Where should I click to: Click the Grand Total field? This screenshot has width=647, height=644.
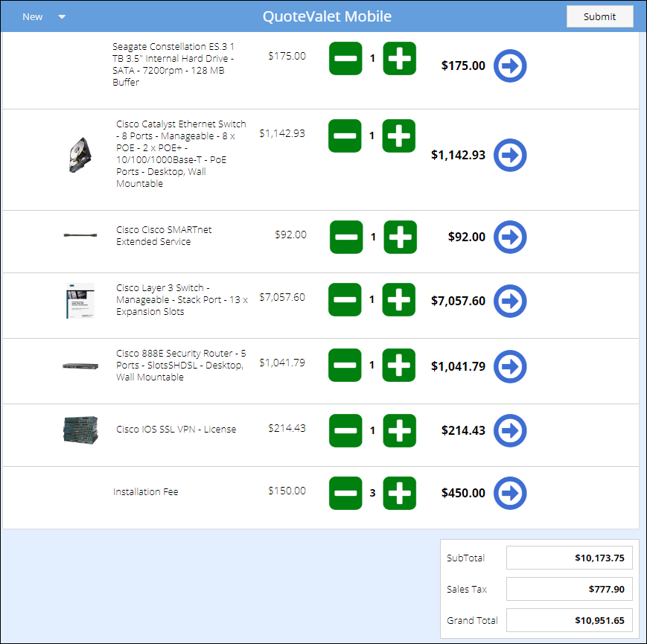(x=569, y=620)
